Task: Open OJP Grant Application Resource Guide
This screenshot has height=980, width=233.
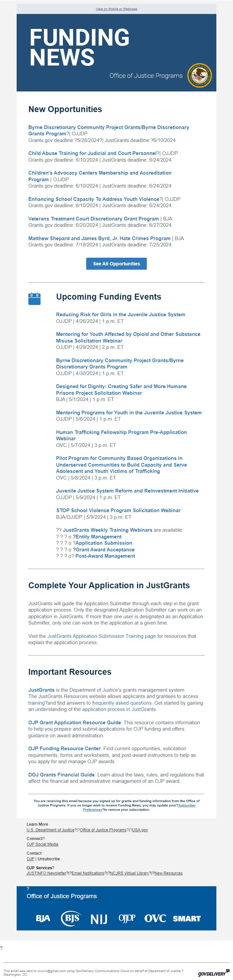Action: [75, 722]
